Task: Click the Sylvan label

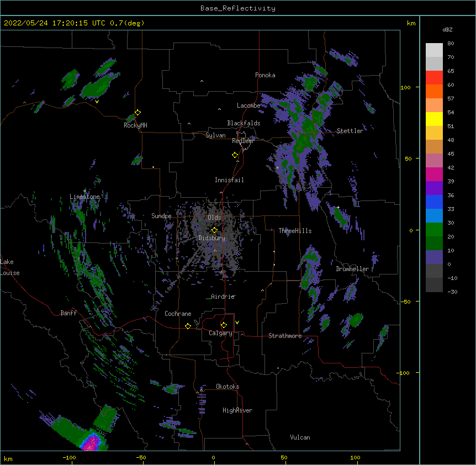Action: [x=215, y=135]
